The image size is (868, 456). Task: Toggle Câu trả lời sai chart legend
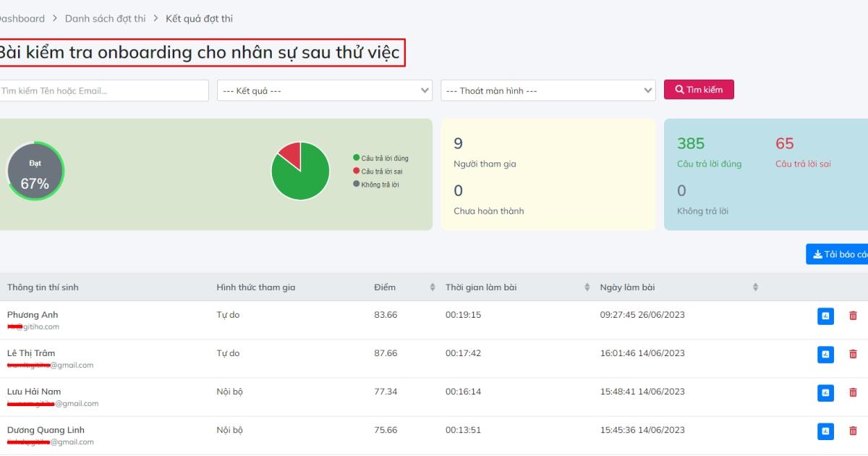(x=378, y=171)
